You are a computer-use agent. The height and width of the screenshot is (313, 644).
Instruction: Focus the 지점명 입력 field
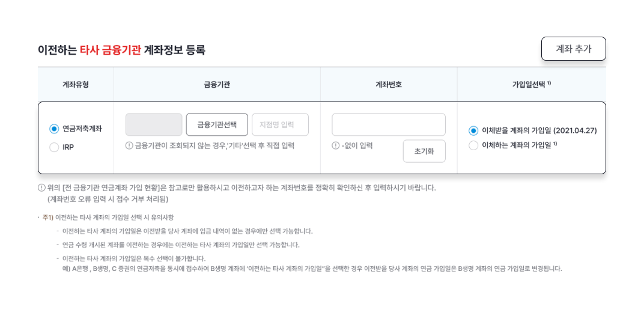pos(280,124)
